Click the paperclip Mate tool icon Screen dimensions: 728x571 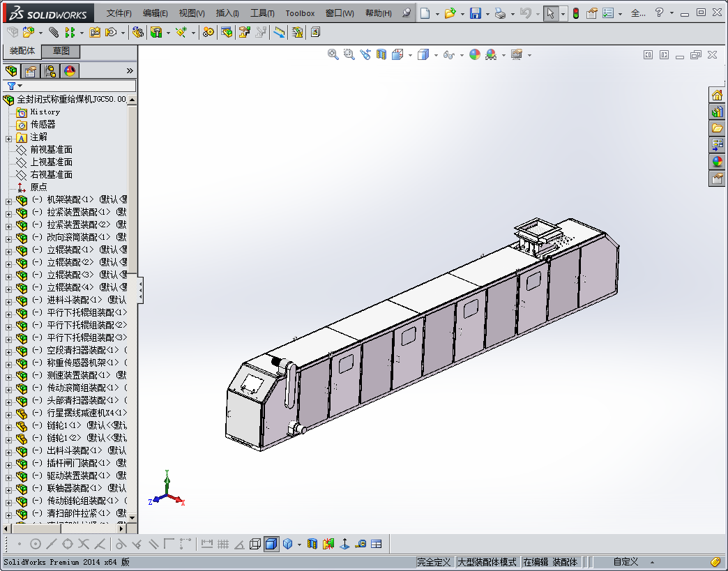point(54,32)
